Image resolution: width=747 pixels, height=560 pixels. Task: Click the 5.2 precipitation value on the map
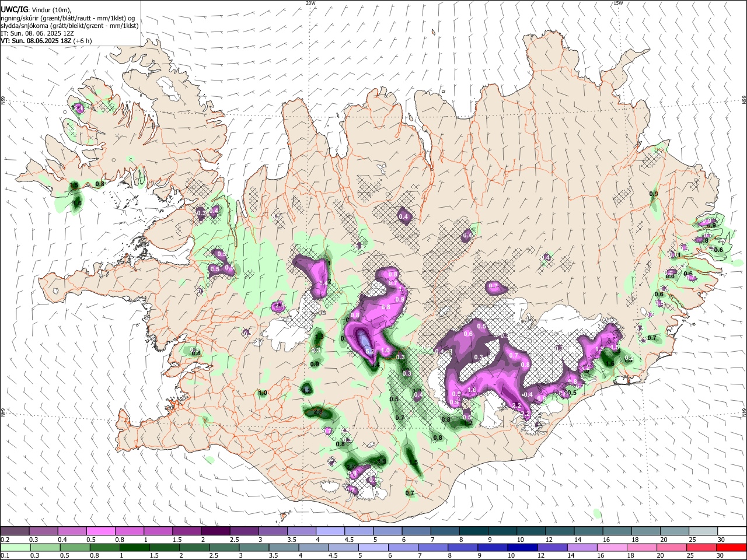pyautogui.click(x=369, y=351)
